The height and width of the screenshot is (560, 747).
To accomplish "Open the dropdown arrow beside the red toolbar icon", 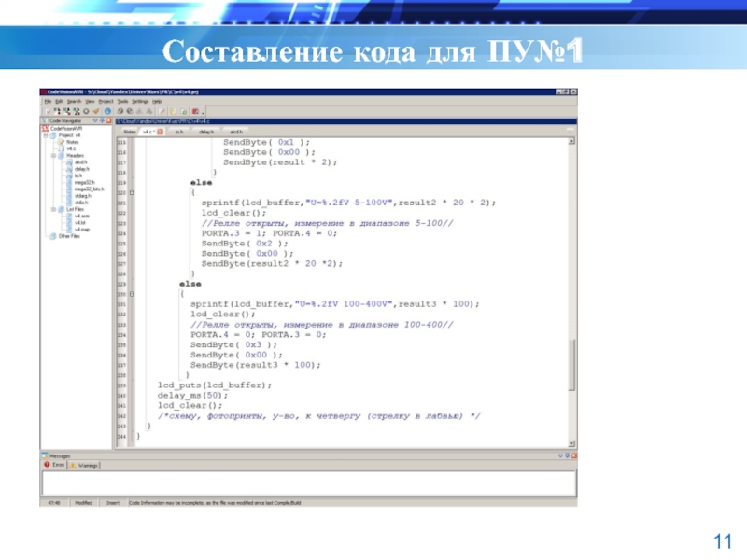I will (x=203, y=112).
